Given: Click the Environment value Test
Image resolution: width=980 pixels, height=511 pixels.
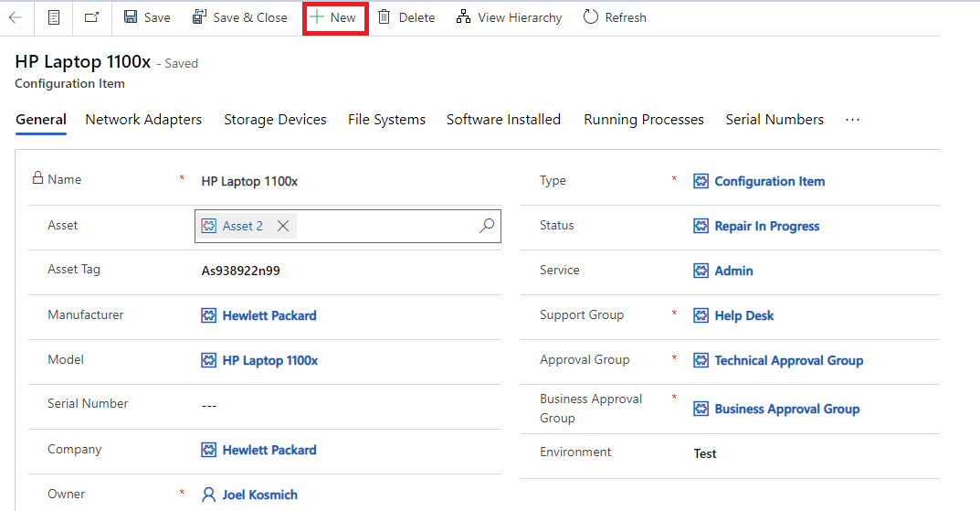Looking at the screenshot, I should pyautogui.click(x=705, y=453).
